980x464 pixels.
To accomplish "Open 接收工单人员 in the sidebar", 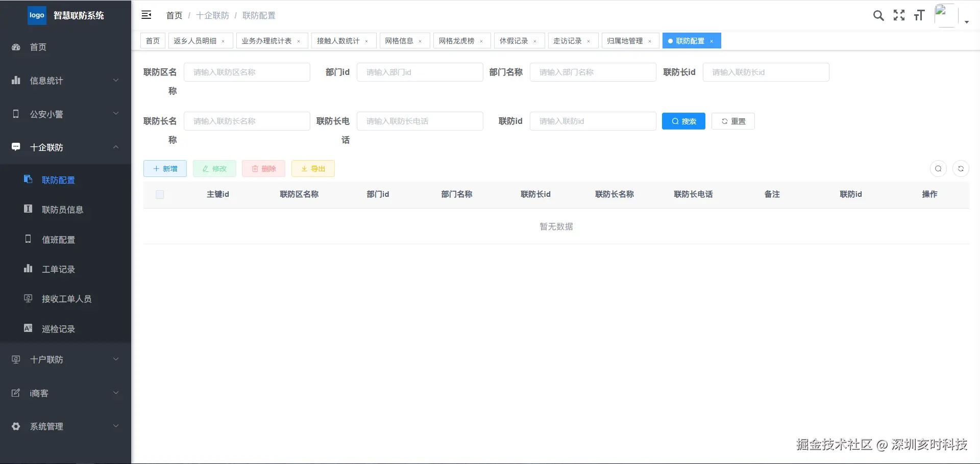I will 65,299.
